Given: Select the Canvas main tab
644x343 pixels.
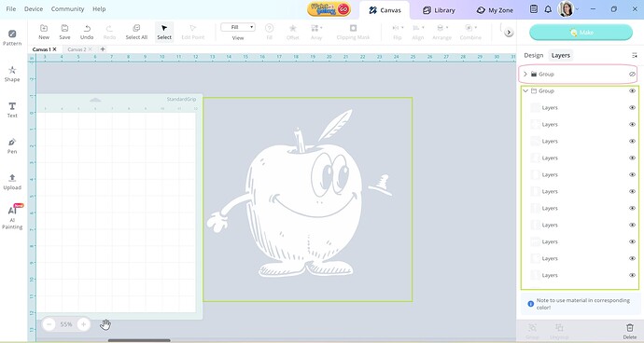Looking at the screenshot, I should (x=385, y=10).
